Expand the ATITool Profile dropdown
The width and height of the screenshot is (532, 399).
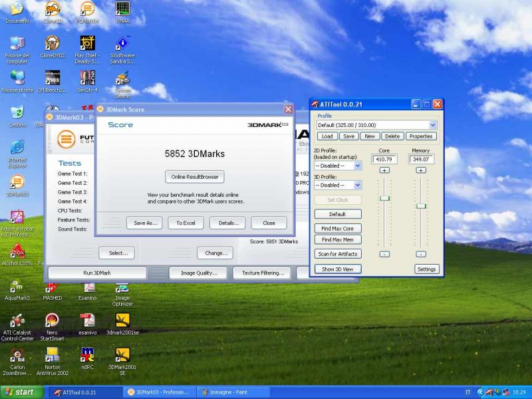coord(433,125)
